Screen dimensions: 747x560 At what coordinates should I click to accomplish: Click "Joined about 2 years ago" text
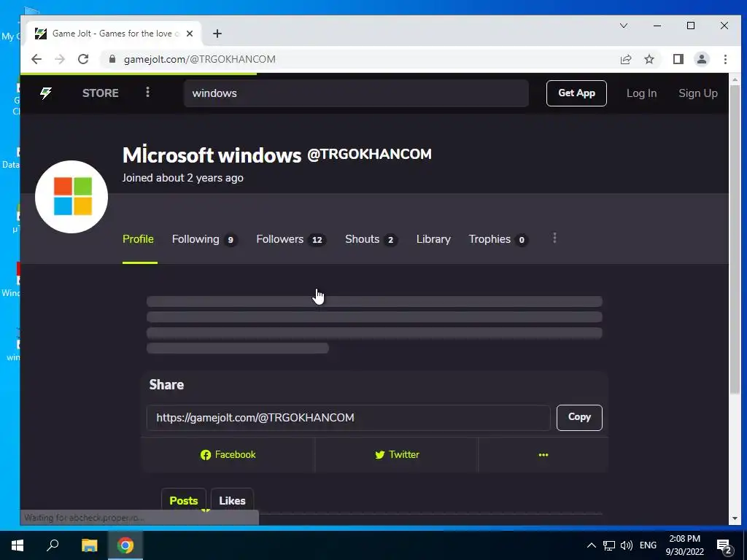point(183,178)
